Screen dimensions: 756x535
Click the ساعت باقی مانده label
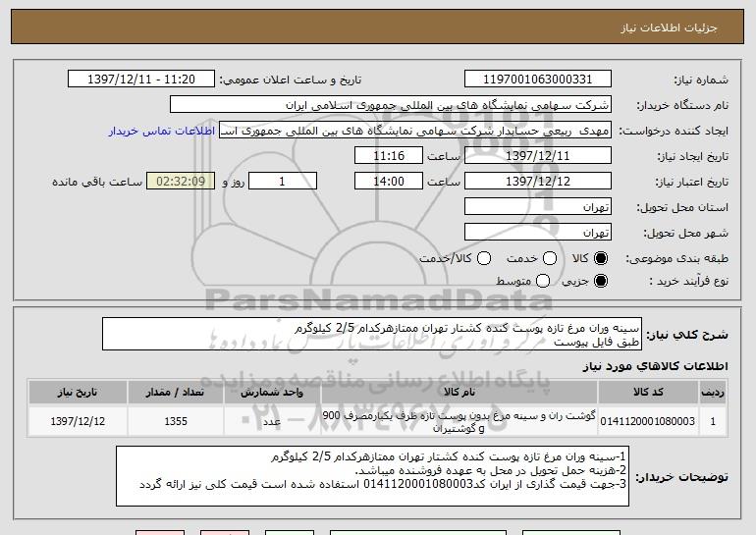pos(97,182)
